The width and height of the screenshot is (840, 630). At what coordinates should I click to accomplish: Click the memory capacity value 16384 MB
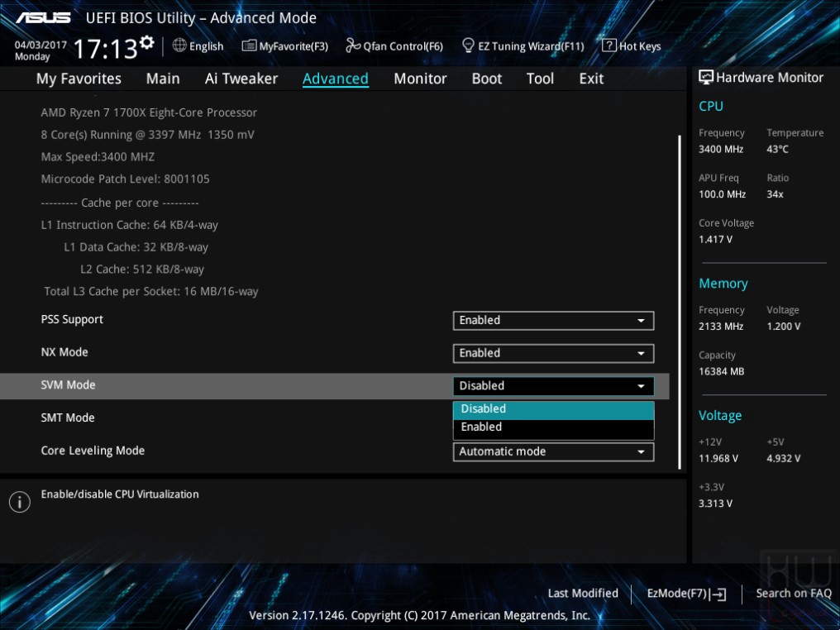click(721, 371)
